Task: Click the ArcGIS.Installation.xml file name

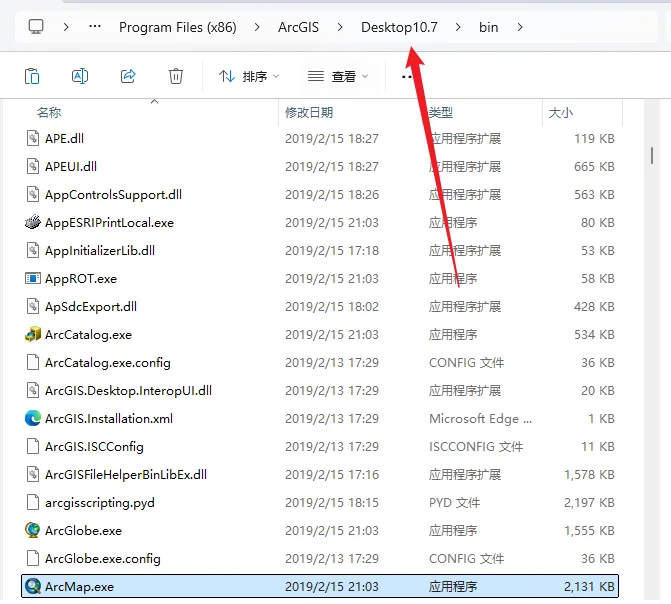Action: (x=109, y=419)
